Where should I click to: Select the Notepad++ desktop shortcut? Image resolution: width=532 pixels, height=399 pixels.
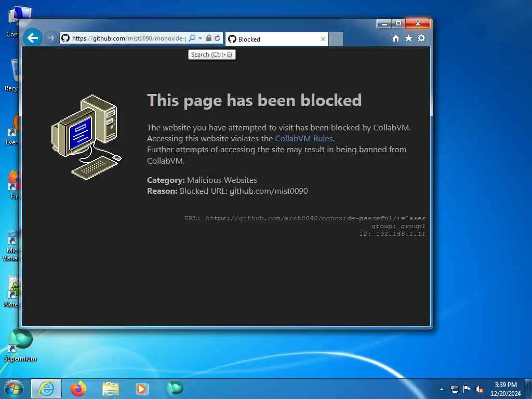(11, 292)
